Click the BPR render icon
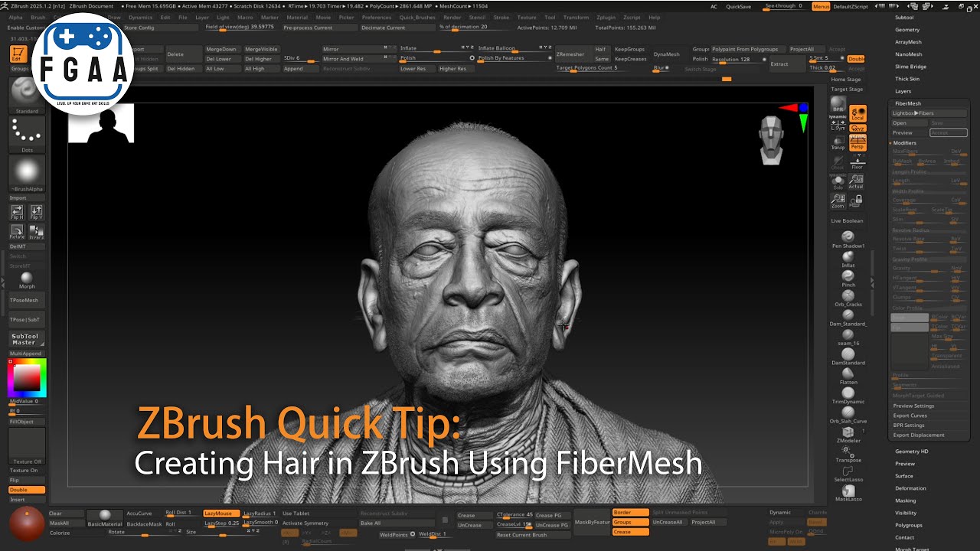Image resolution: width=980 pixels, height=551 pixels. pos(838,106)
